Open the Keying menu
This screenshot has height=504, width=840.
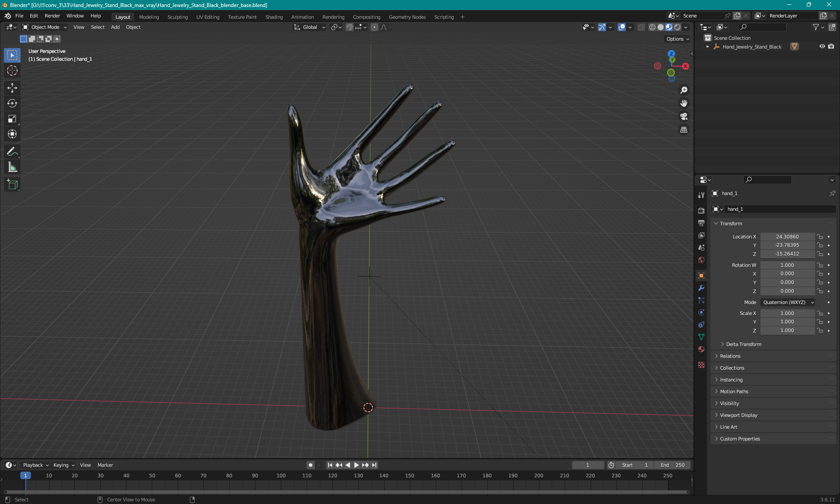tap(64, 465)
